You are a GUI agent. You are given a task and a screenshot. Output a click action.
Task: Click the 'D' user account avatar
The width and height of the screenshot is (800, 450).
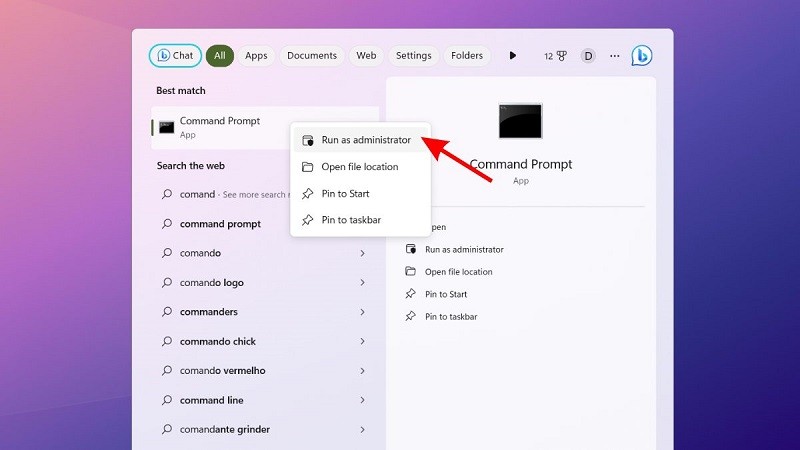click(587, 56)
